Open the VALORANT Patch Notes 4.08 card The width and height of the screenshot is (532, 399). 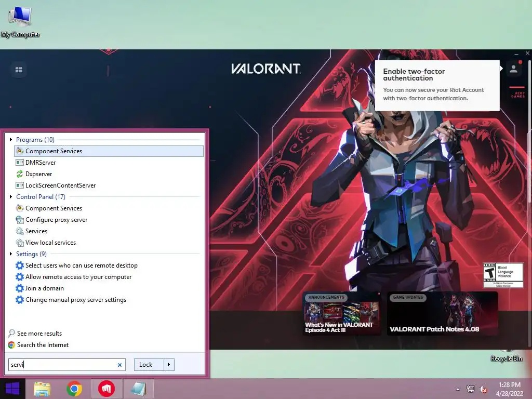443,313
